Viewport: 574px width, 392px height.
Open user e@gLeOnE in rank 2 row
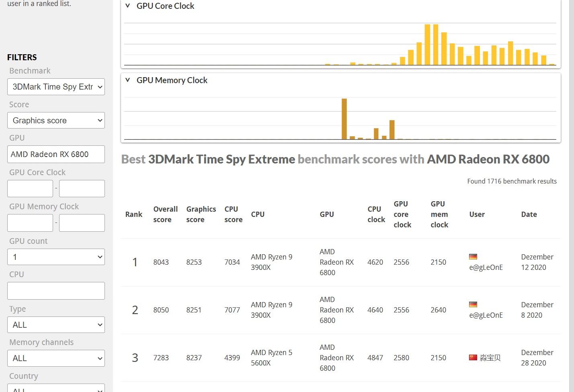click(x=486, y=315)
